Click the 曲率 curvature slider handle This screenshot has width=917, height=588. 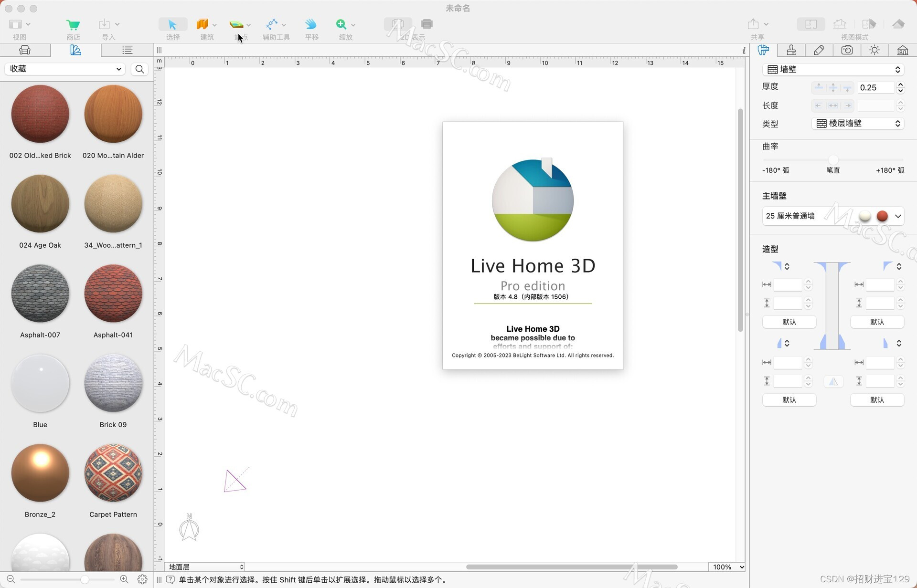coord(833,159)
